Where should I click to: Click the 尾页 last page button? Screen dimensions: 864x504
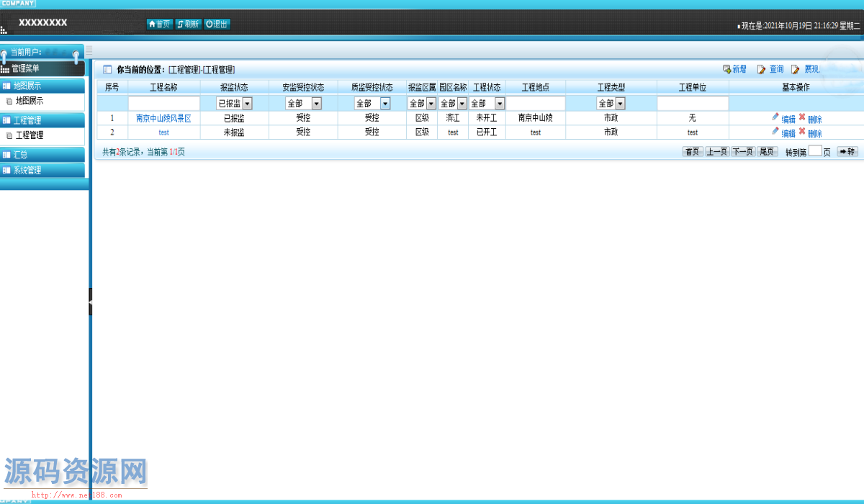pyautogui.click(x=768, y=152)
